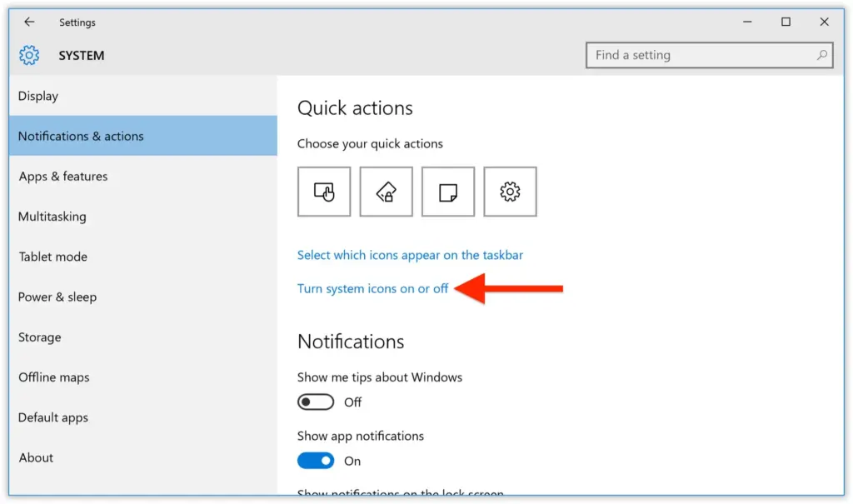
Task: Enable Show me tips about Windows toggle
Action: pyautogui.click(x=316, y=402)
